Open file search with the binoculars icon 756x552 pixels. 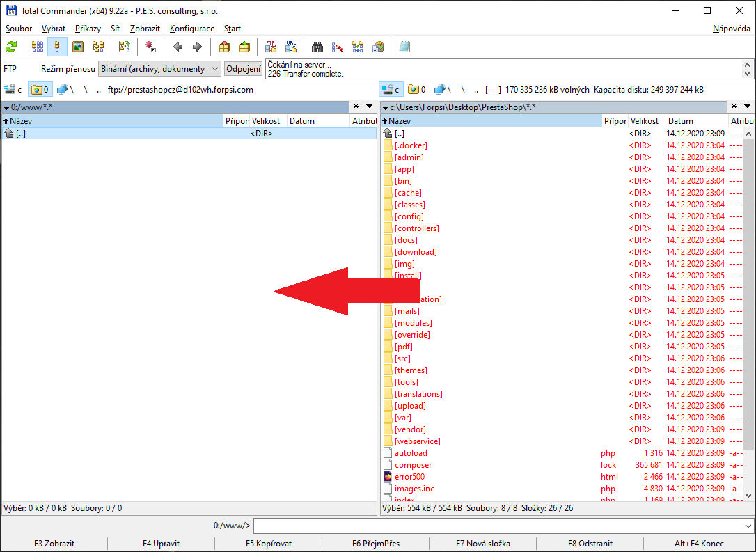tap(317, 47)
